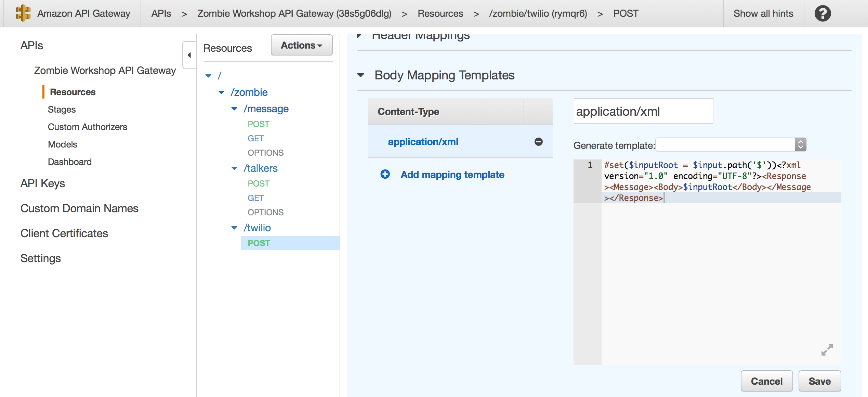
Task: Go to Custom Authorizers section
Action: point(87,127)
